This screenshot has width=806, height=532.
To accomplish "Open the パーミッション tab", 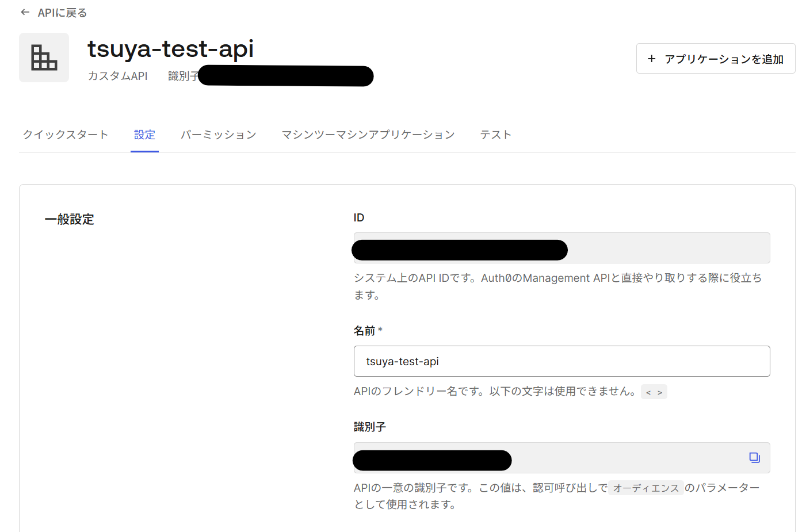I will (218, 134).
